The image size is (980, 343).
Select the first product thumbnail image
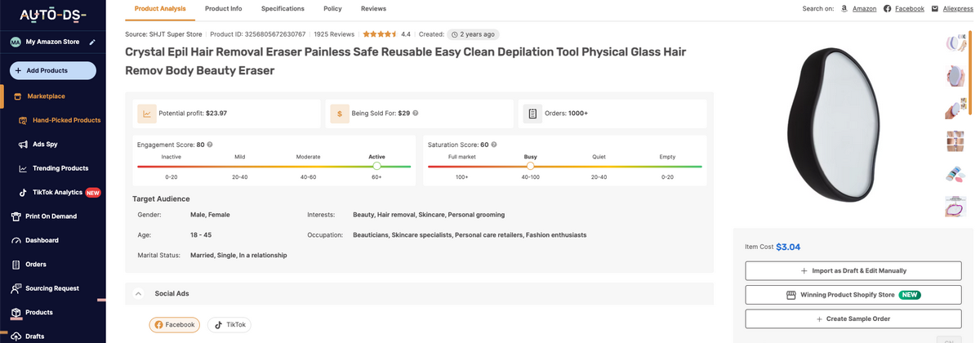tap(954, 42)
